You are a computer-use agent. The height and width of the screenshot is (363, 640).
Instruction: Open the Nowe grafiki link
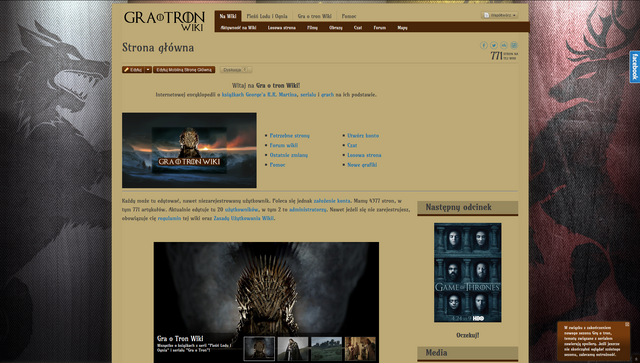pyautogui.click(x=362, y=165)
